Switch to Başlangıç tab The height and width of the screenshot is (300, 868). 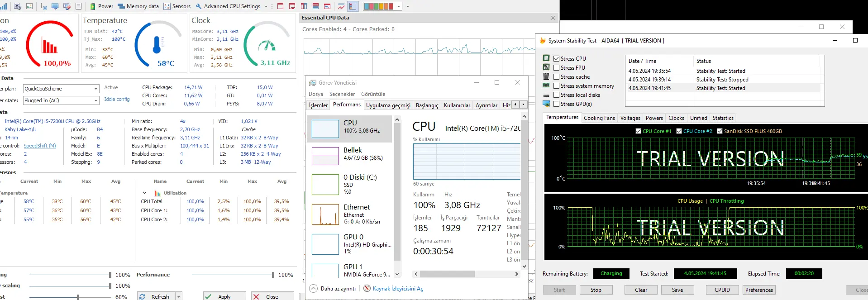pyautogui.click(x=427, y=105)
